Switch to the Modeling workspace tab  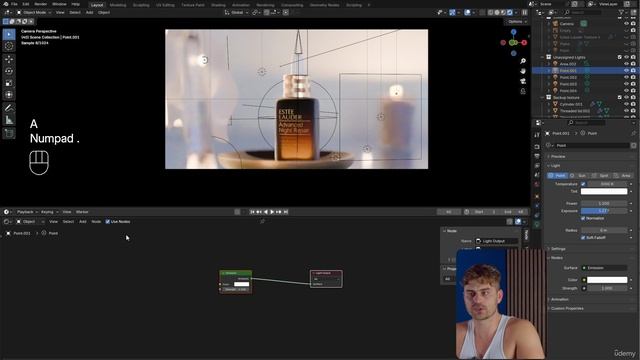118,5
